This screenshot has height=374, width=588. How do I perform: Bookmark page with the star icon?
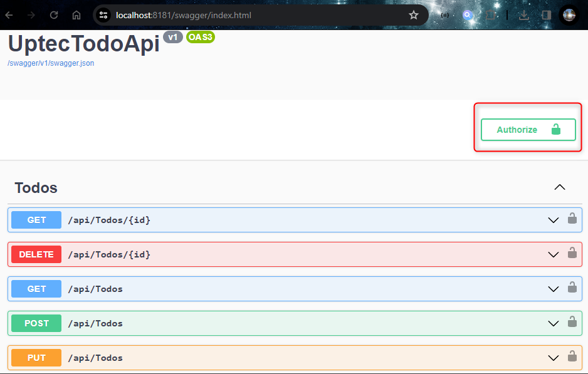coord(414,15)
